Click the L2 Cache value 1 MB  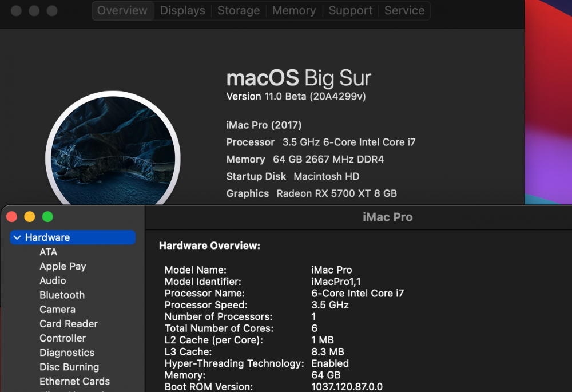(x=323, y=340)
